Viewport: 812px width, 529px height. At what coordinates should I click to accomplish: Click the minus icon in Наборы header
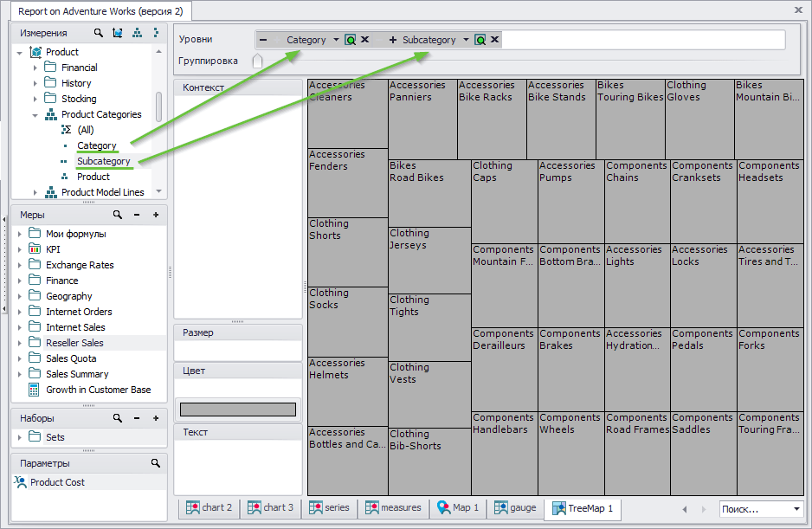pyautogui.click(x=137, y=418)
